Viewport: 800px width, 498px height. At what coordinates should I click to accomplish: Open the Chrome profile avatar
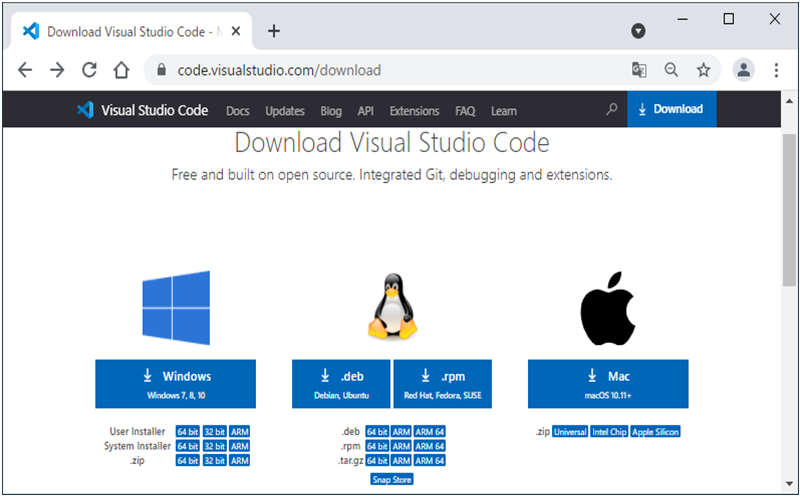[x=743, y=70]
